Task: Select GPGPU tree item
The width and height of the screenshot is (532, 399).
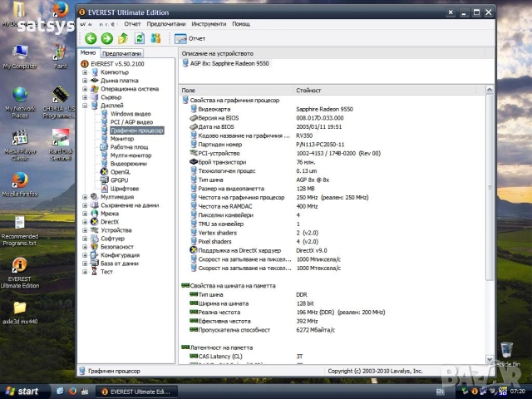Action: coord(119,180)
